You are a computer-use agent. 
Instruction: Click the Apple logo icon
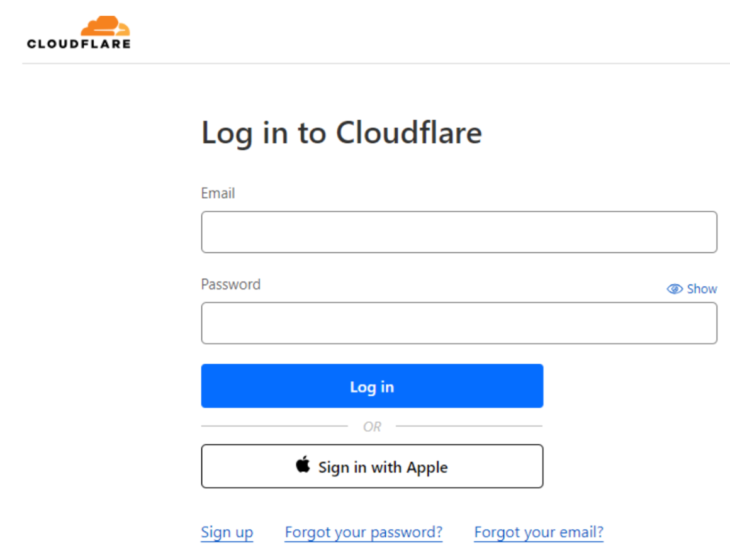303,464
